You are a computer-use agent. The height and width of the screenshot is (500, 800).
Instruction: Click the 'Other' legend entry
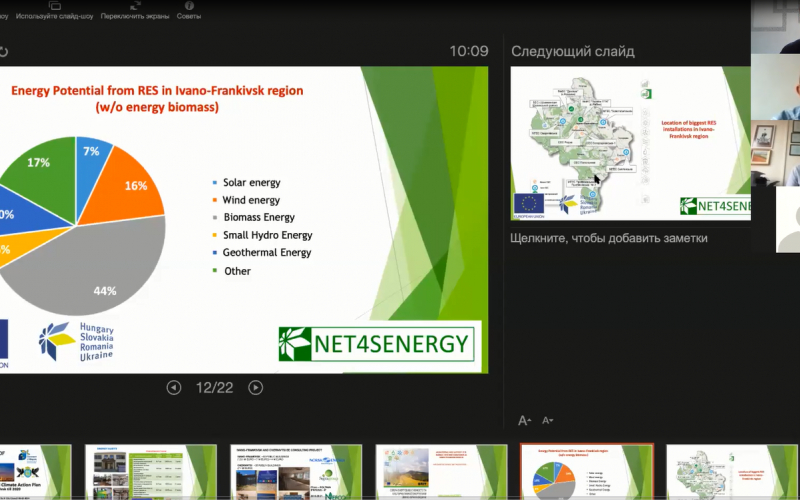[232, 271]
